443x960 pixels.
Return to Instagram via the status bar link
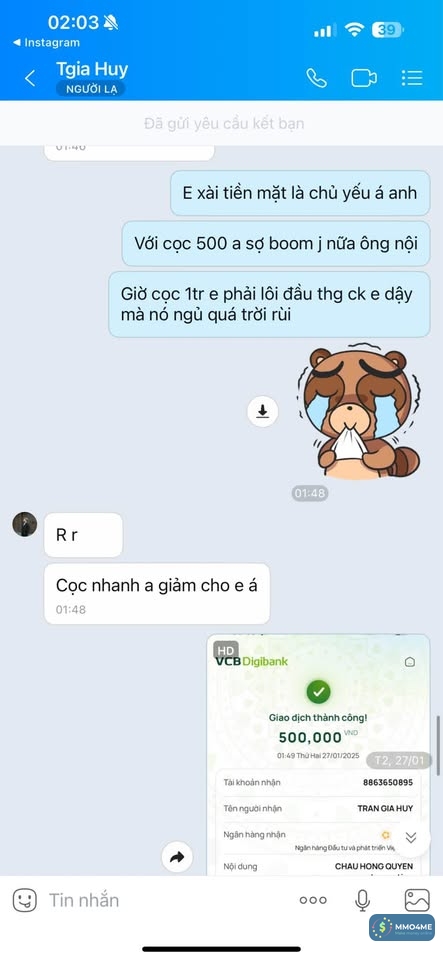[47, 43]
